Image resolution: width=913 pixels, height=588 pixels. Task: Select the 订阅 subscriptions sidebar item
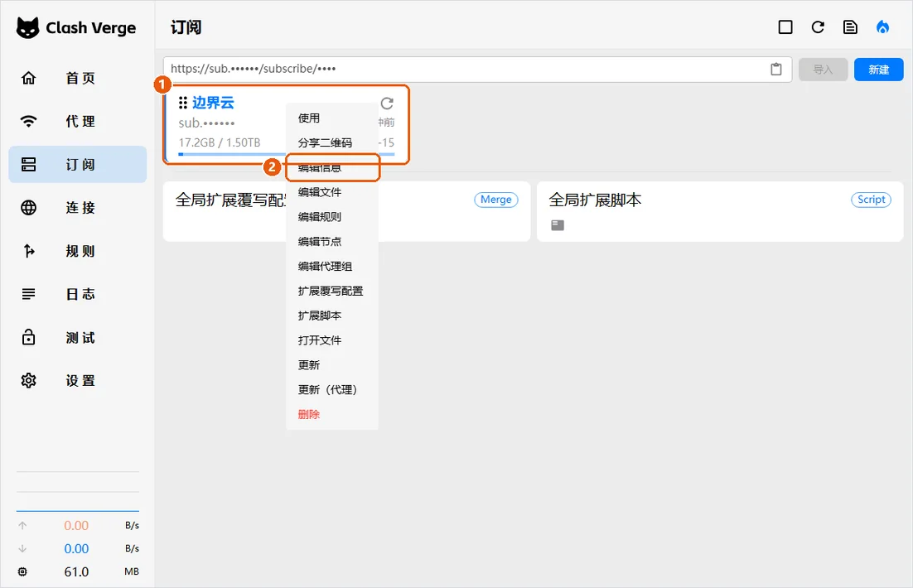click(77, 164)
